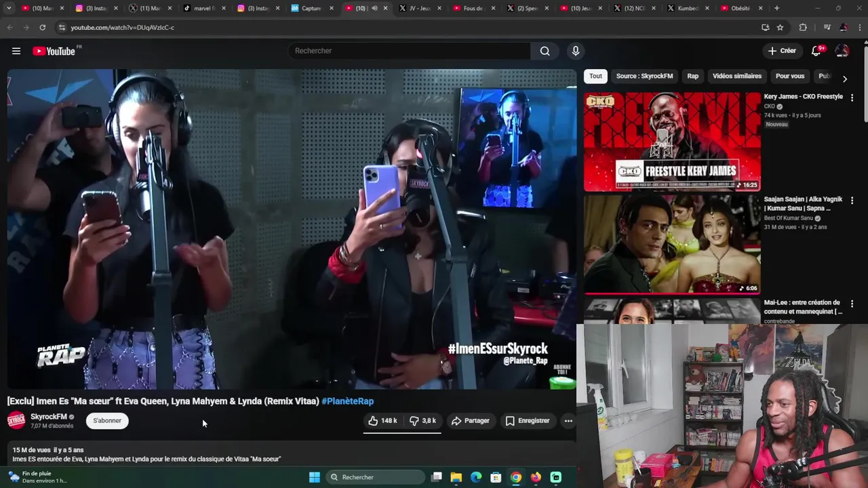Image resolution: width=868 pixels, height=488 pixels.
Task: Open the tab search dropdown arrow
Action: coord(9,8)
